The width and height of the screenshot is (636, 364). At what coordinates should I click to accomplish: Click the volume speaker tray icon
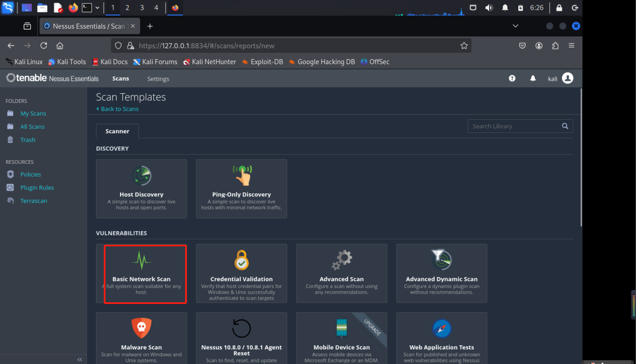(489, 8)
